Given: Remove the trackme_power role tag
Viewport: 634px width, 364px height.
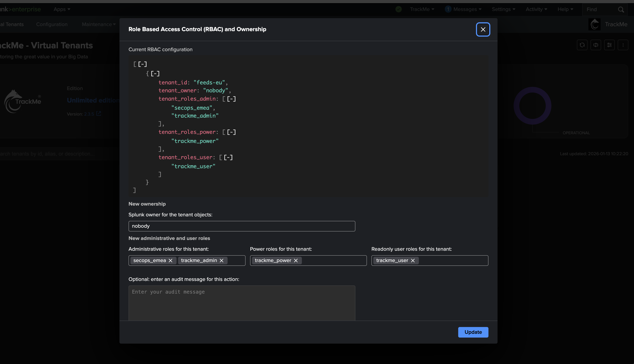Looking at the screenshot, I should coord(296,261).
